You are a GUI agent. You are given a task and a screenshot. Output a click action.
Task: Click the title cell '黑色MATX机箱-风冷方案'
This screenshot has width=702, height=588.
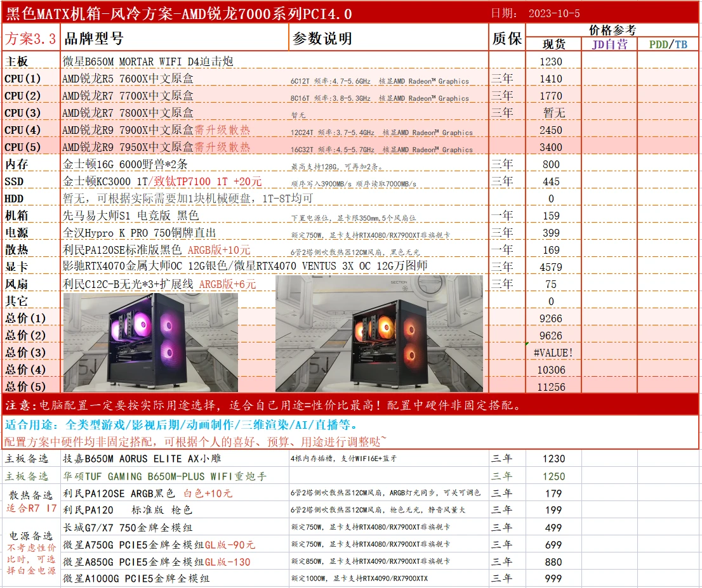pos(178,13)
